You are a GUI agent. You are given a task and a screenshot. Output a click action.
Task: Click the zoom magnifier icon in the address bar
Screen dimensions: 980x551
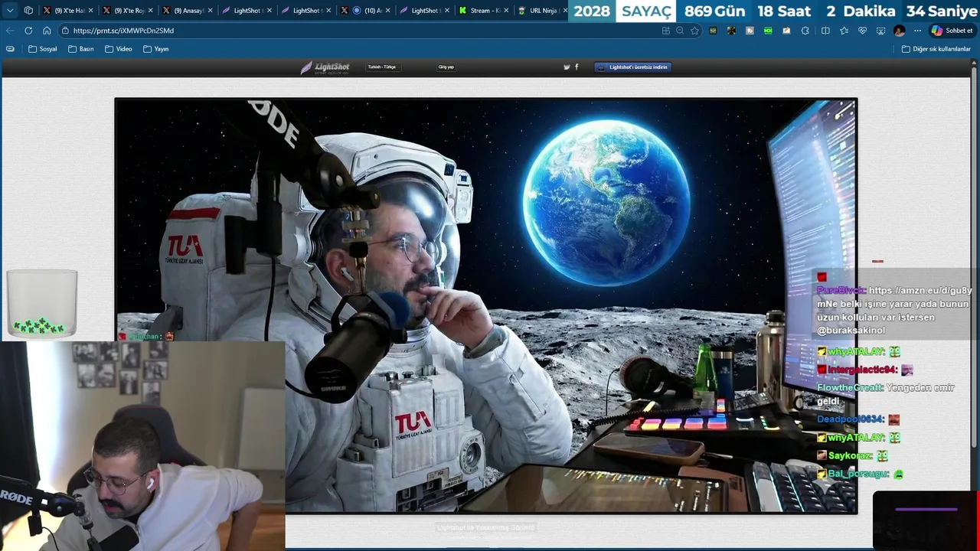[x=680, y=31]
